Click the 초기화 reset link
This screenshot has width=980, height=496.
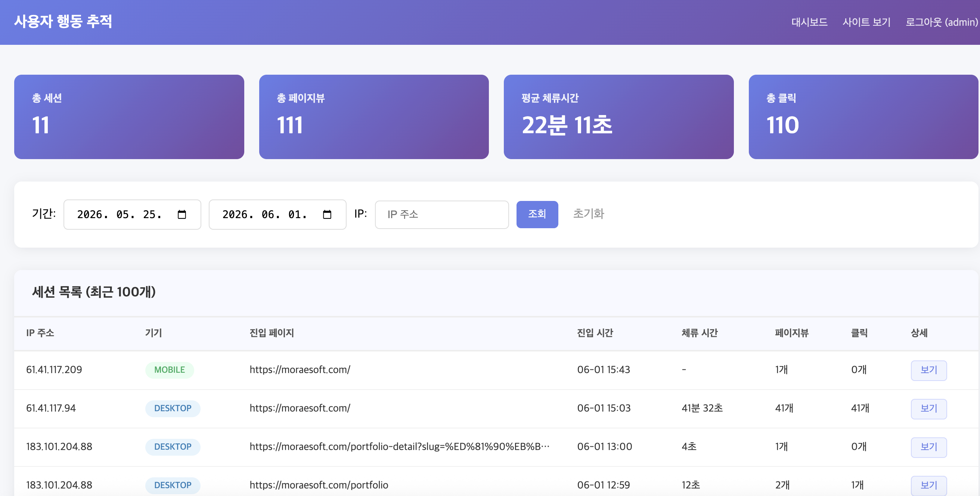point(588,214)
